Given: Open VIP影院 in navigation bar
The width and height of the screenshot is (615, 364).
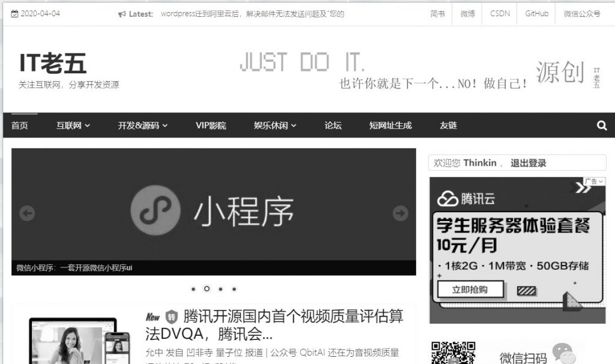Looking at the screenshot, I should point(211,126).
